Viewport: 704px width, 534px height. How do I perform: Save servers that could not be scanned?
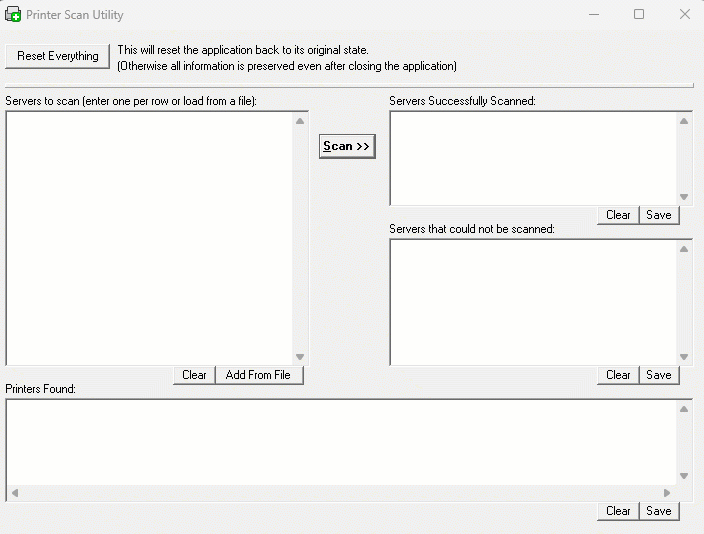[659, 375]
